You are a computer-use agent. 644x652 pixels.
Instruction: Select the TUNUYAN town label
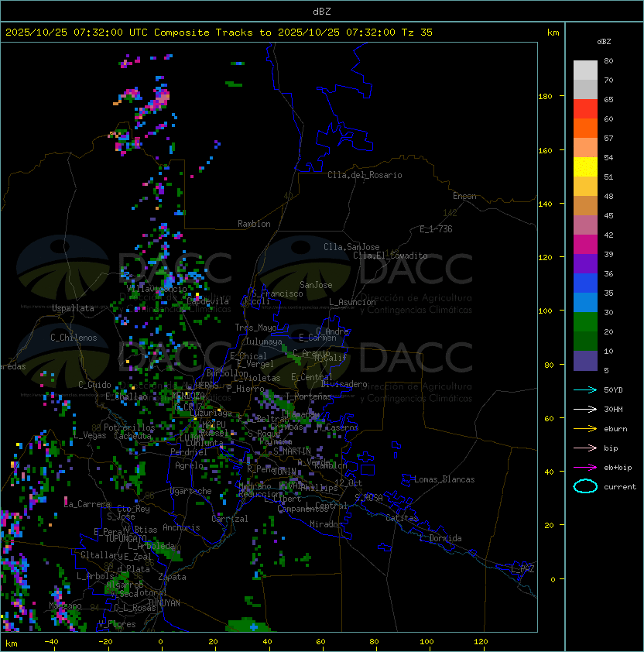point(164,603)
